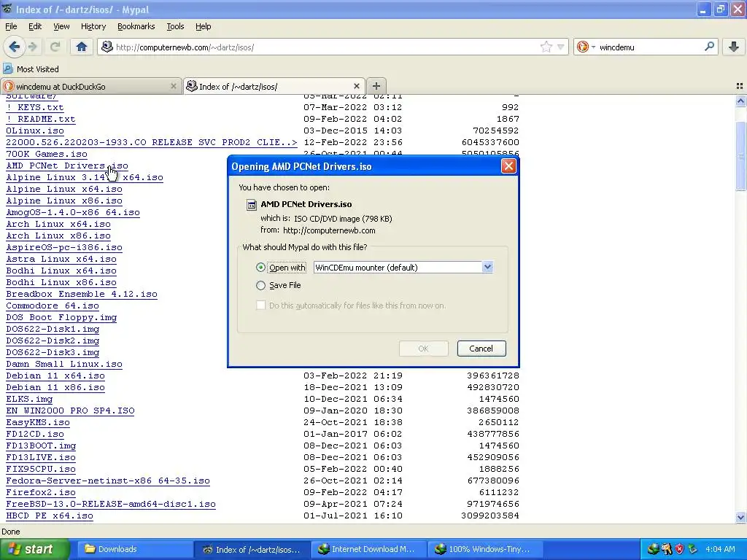Open the ! KEYS.txt link
This screenshot has width=747, height=560.
(x=35, y=107)
